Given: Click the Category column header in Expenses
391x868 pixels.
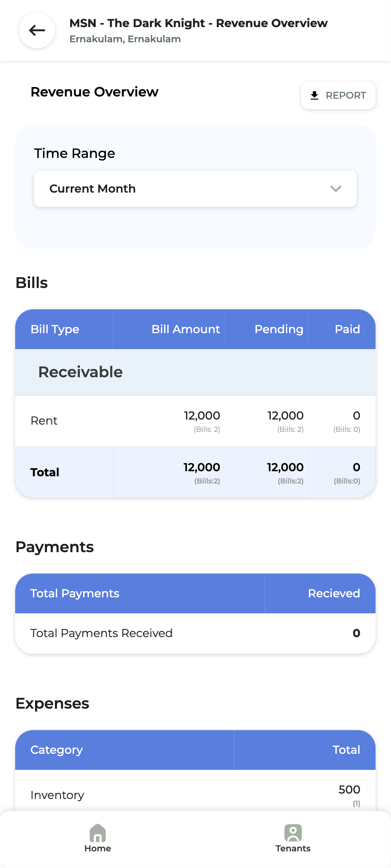Looking at the screenshot, I should (x=57, y=750).
